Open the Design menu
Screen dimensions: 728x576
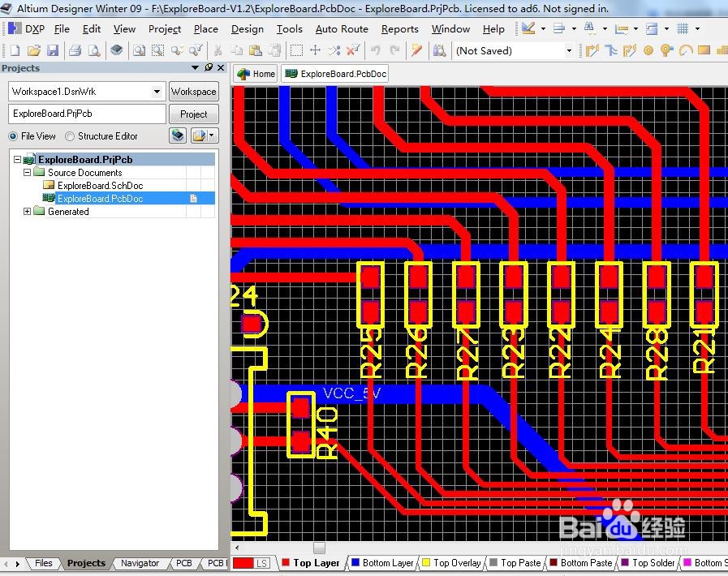[x=248, y=28]
